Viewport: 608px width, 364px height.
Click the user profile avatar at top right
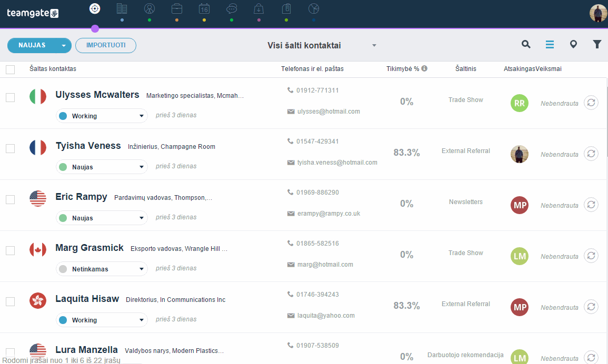pos(598,13)
